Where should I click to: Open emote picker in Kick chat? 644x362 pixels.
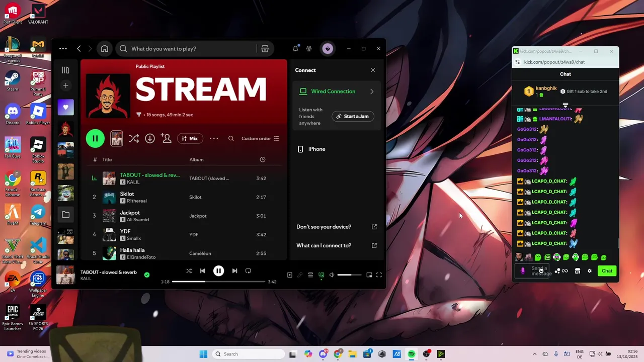(x=541, y=271)
